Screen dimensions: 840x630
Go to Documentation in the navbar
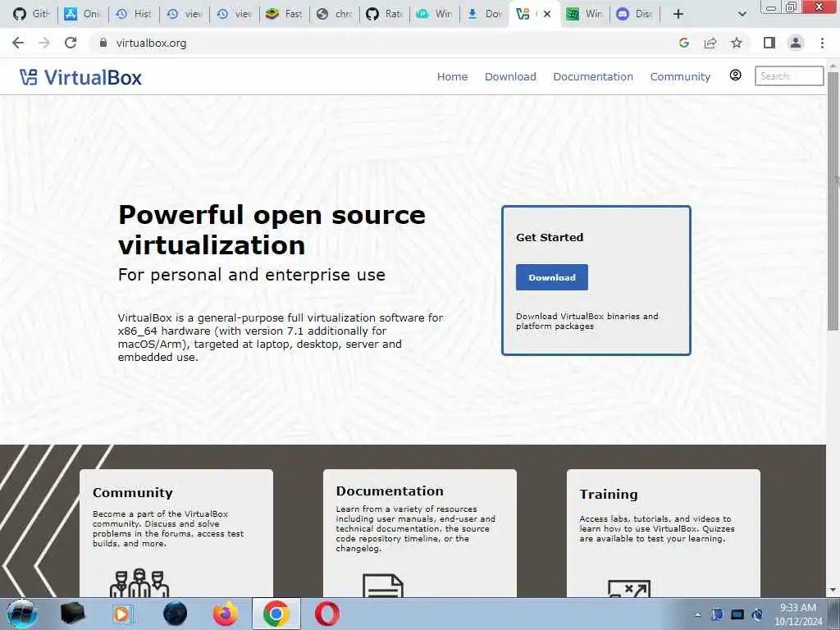593,76
